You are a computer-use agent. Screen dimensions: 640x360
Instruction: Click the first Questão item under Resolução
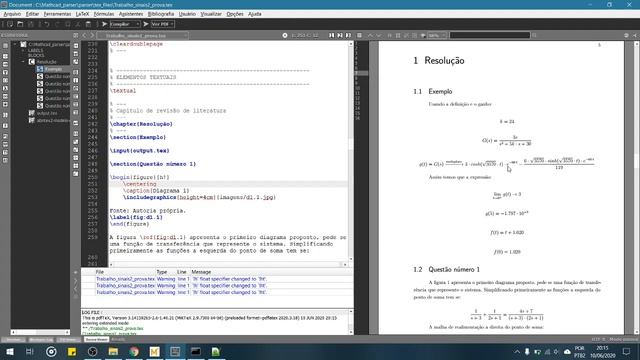(x=57, y=76)
